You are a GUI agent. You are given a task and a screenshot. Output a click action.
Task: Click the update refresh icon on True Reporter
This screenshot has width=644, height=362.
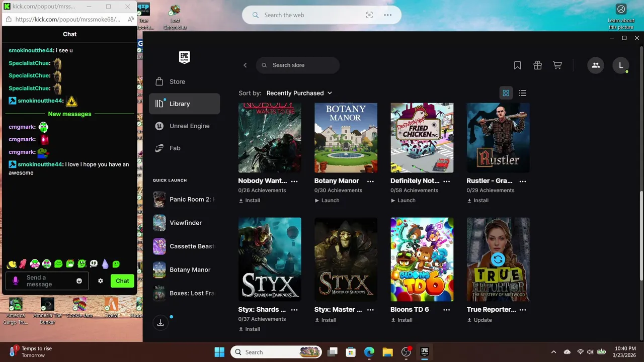coord(498,259)
